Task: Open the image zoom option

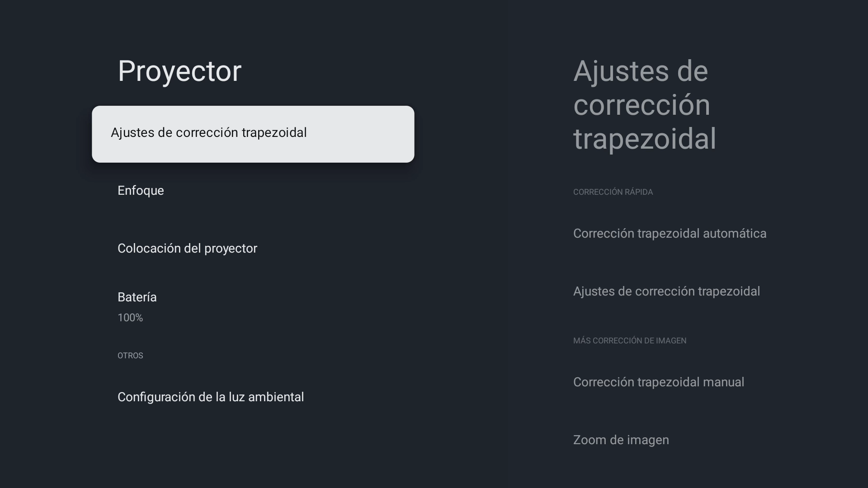Action: (621, 440)
